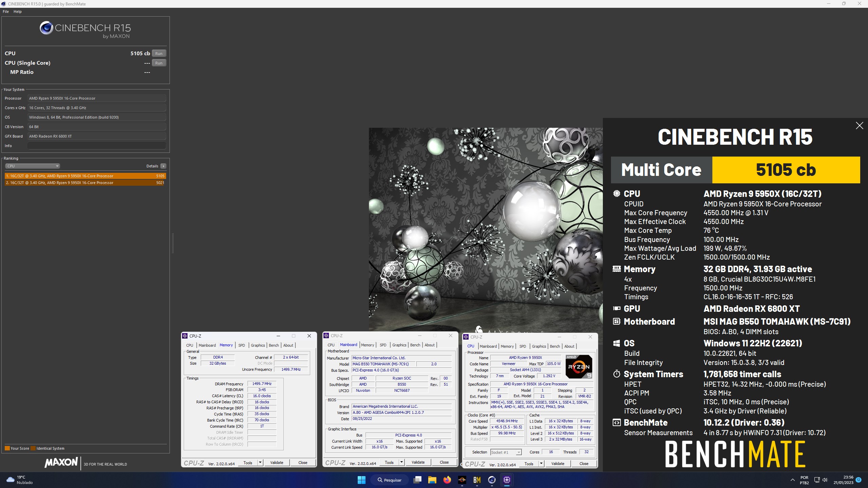Image resolution: width=868 pixels, height=488 pixels.
Task: Run the CPU multi-core benchmark
Action: point(159,54)
